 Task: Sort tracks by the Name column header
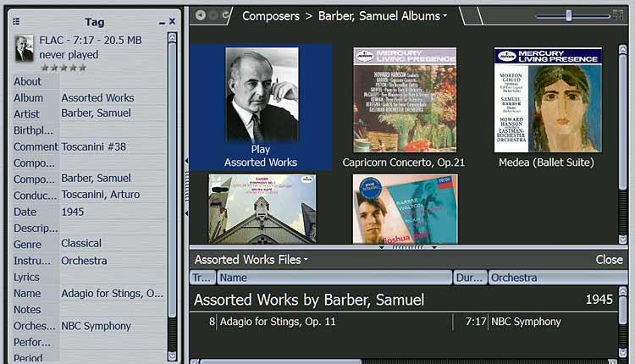point(334,278)
